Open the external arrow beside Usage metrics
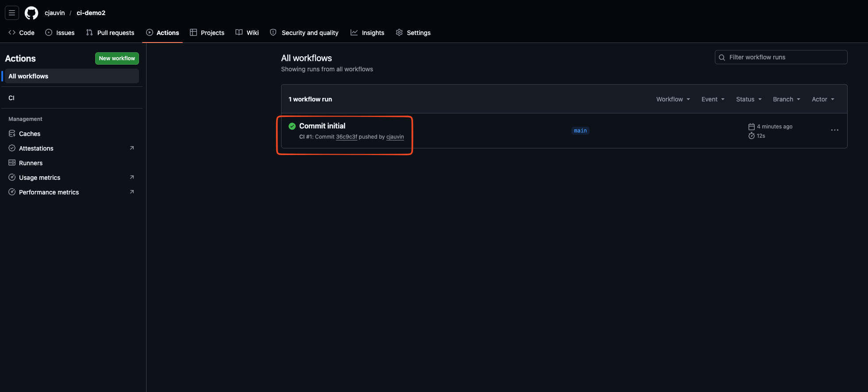The image size is (868, 392). [x=131, y=178]
